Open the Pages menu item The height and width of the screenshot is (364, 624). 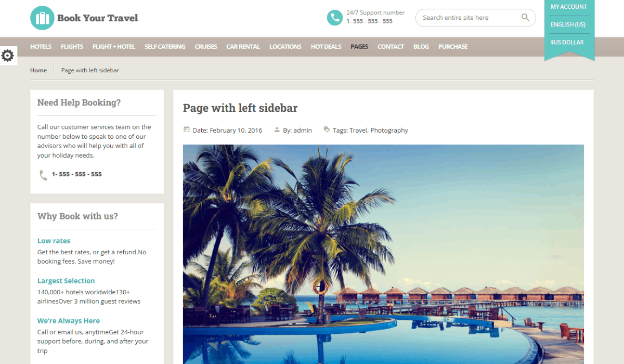tap(359, 46)
